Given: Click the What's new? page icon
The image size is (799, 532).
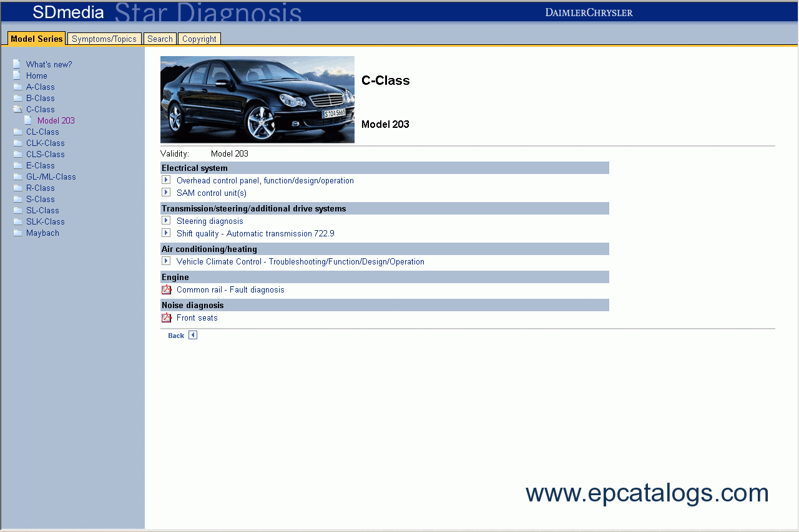Looking at the screenshot, I should [17, 64].
